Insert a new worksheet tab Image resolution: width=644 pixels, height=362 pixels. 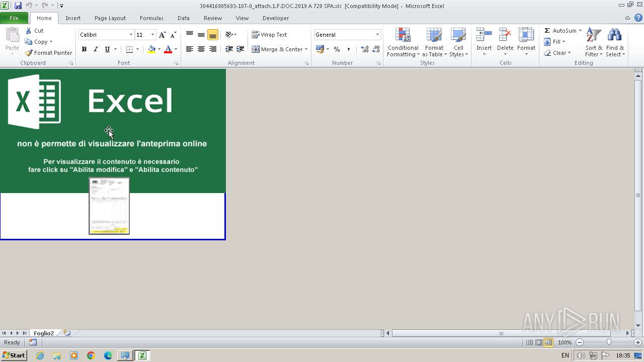pyautogui.click(x=67, y=333)
